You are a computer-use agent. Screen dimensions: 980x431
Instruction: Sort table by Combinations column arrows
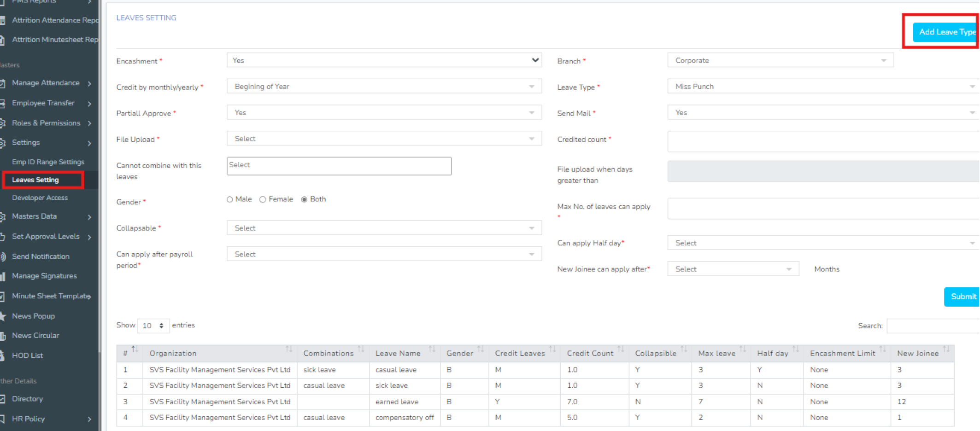[361, 349]
